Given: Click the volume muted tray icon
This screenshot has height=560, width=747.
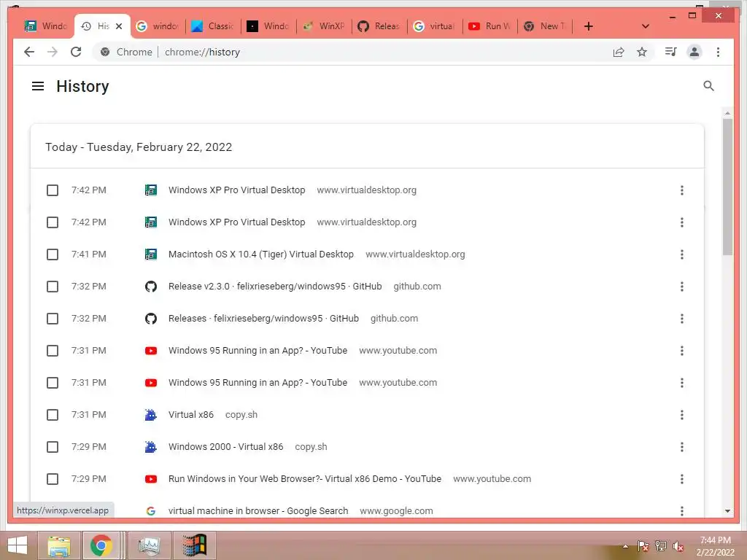Looking at the screenshot, I should pos(678,546).
